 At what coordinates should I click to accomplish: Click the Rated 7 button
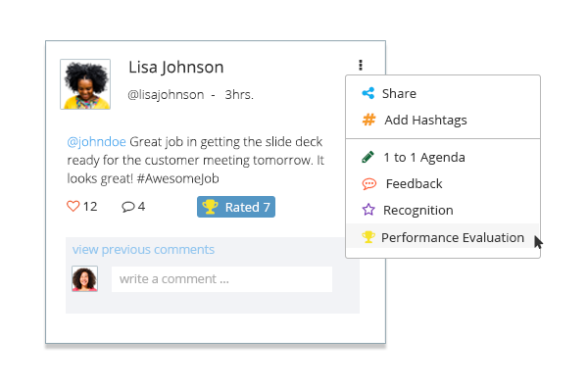236,207
